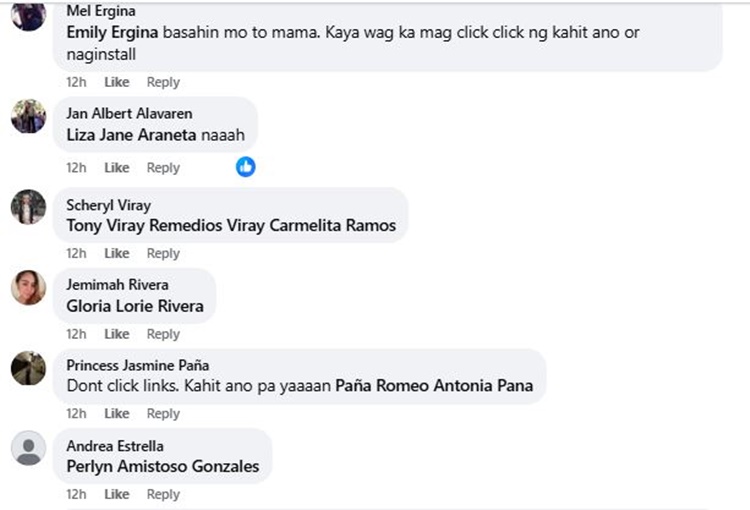Open Jemimah Rivera's profile photo
The width and height of the screenshot is (750, 510).
click(x=29, y=288)
